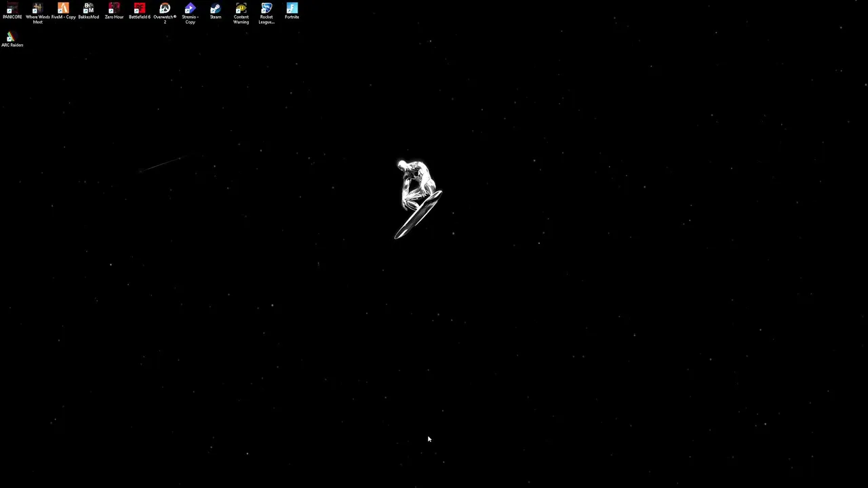Select the Content Warning game icon
This screenshot has width=868, height=488.
pyautogui.click(x=241, y=13)
